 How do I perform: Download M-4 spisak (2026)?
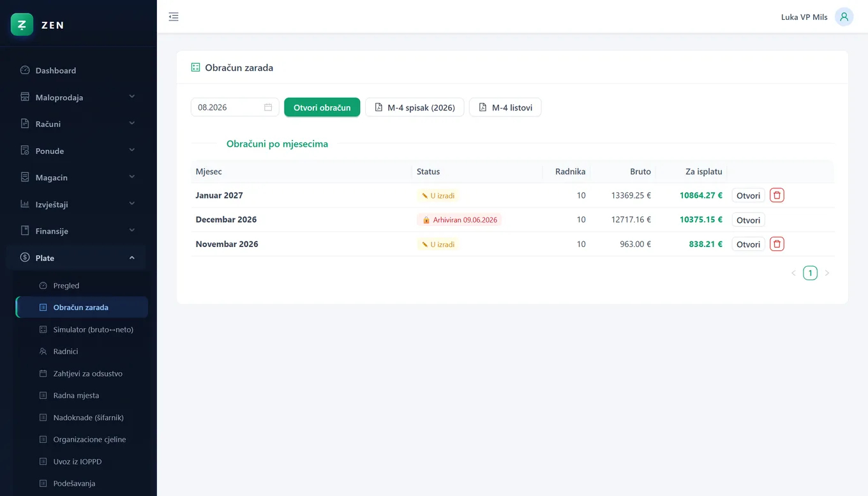415,107
